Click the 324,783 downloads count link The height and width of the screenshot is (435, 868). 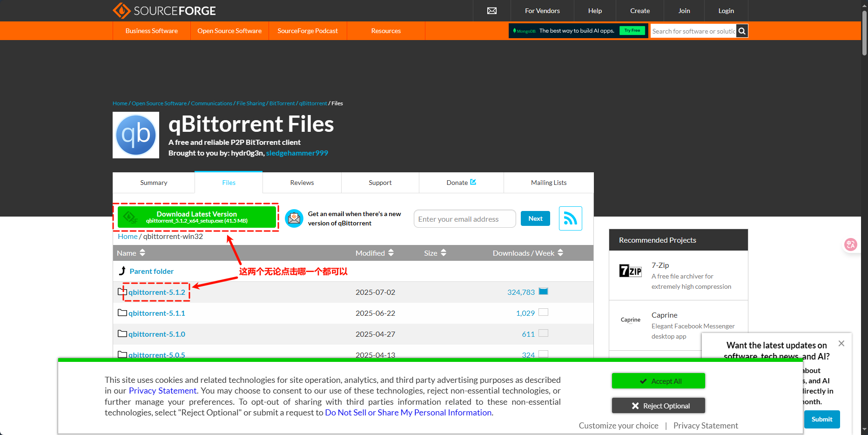click(521, 292)
